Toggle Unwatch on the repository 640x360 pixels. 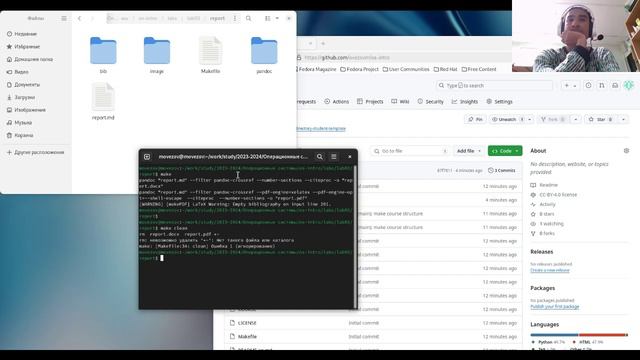coord(508,119)
